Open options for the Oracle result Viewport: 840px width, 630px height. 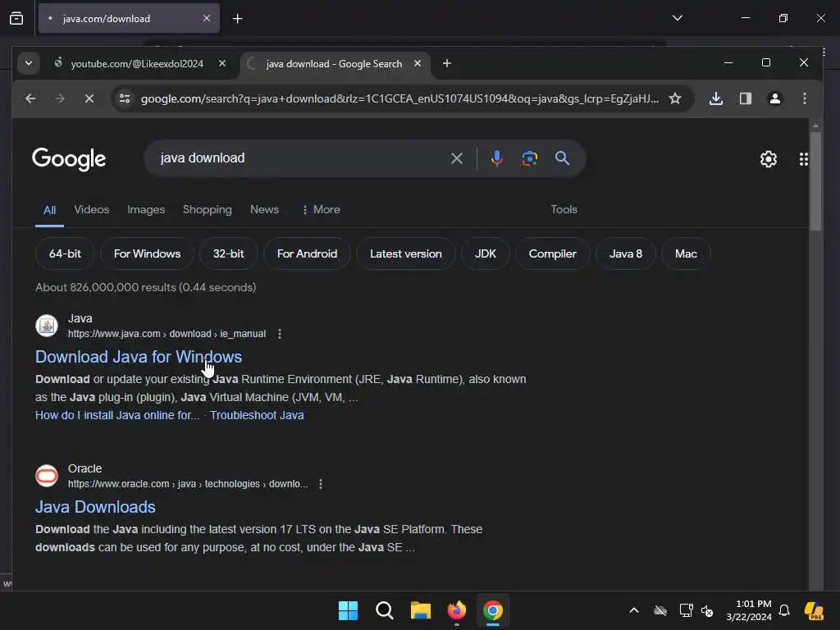pyautogui.click(x=321, y=484)
